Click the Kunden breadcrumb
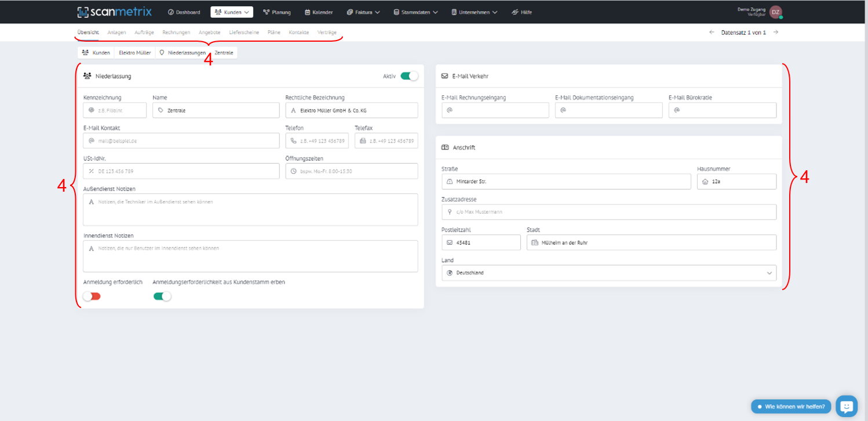 tap(96, 53)
